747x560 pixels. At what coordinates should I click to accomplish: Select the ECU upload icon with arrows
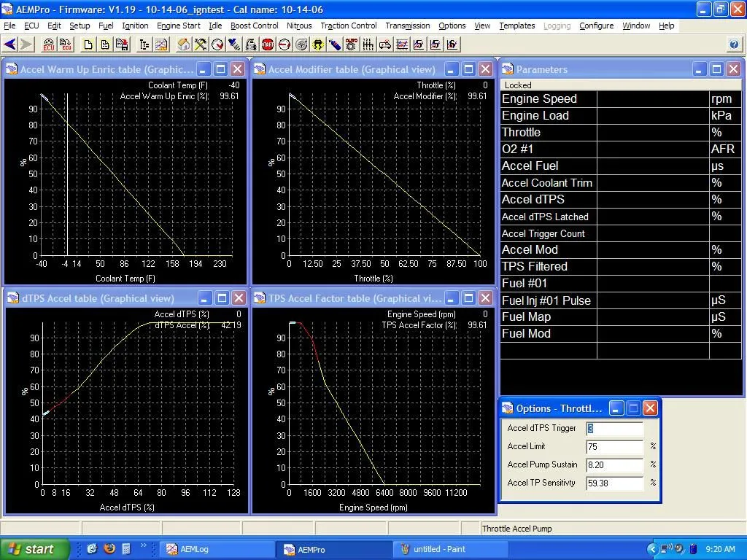(64, 44)
